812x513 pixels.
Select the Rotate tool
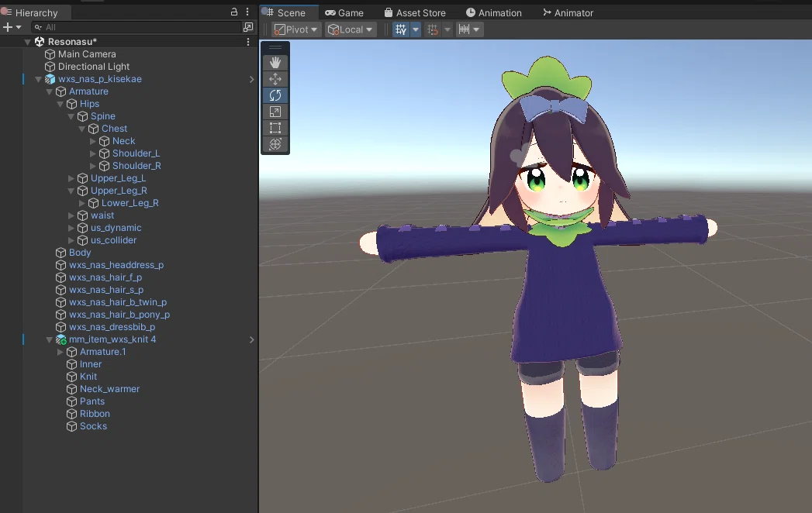pyautogui.click(x=275, y=95)
